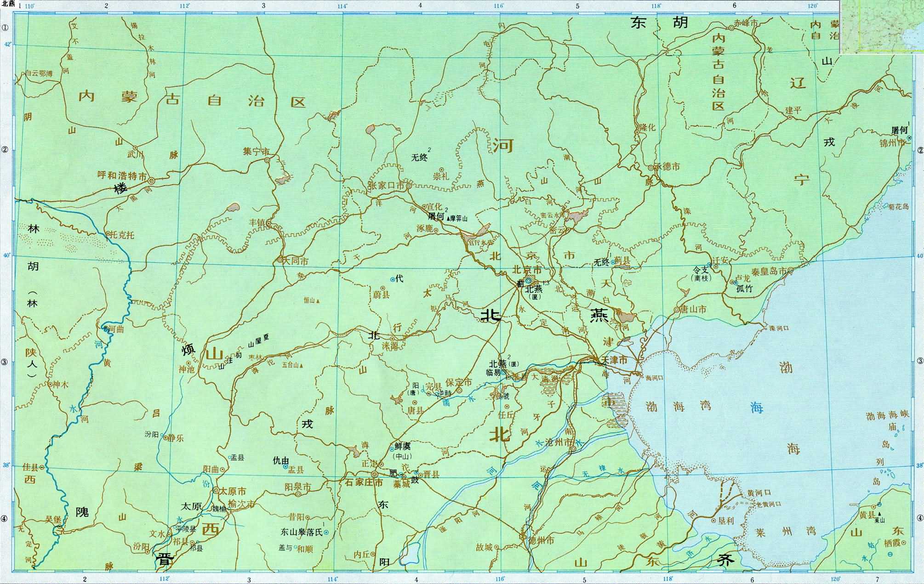Click the Beijing city marker symbol

coord(529,280)
